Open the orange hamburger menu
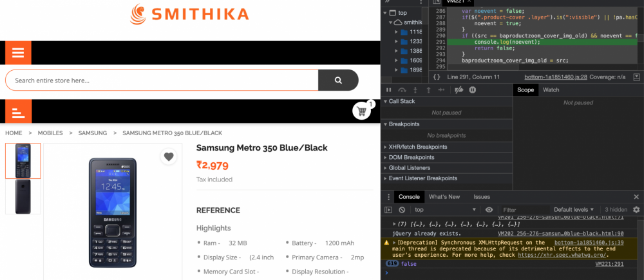Screen dimensions: 644x280 point(18,53)
